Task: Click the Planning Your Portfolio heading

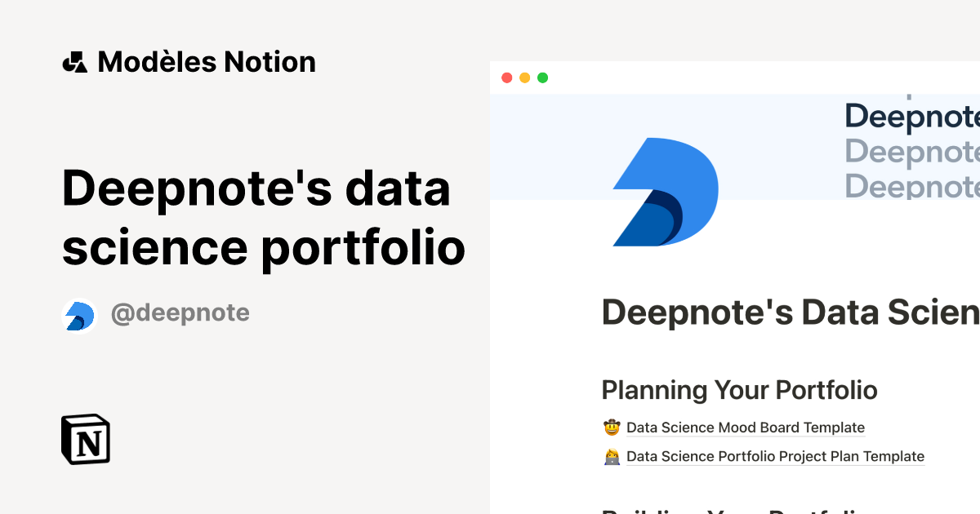Action: click(739, 390)
